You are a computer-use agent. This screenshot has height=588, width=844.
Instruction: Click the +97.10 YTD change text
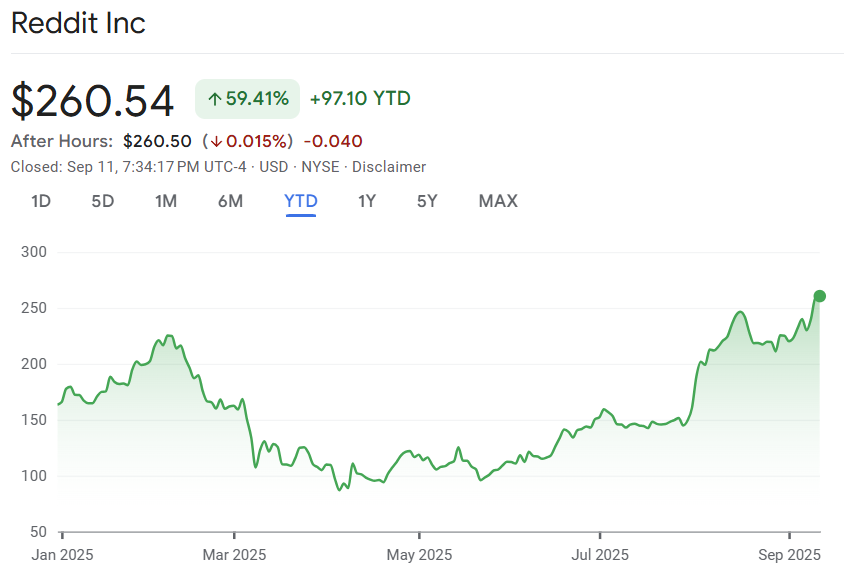click(360, 99)
